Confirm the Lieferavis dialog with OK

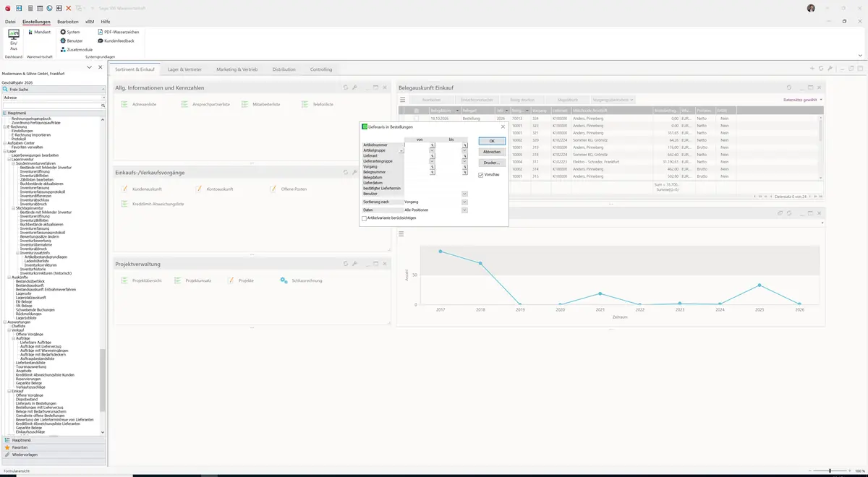pyautogui.click(x=492, y=141)
